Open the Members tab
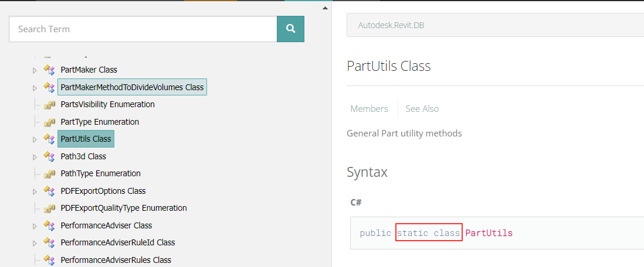Screen dimensions: 644x267 (370, 109)
